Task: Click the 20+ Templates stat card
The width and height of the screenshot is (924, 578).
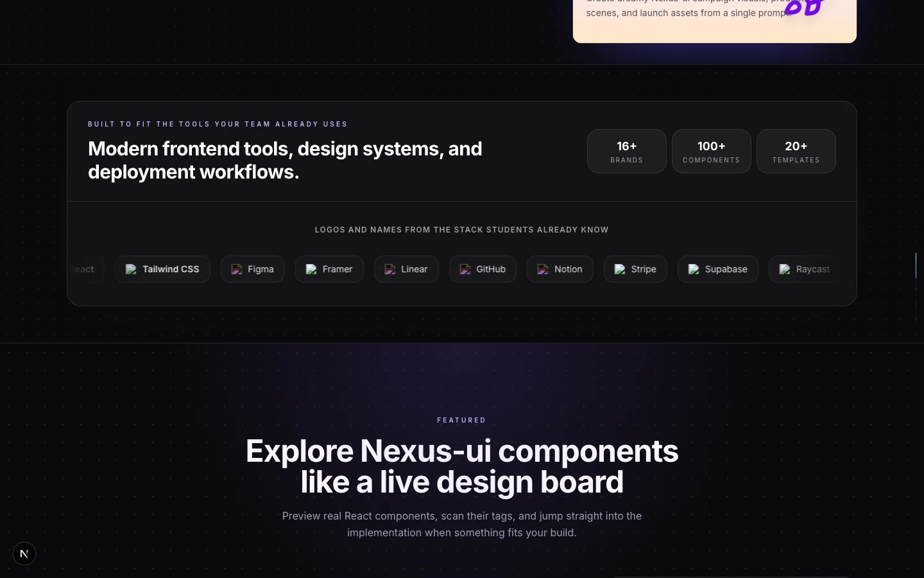Action: pos(796,152)
